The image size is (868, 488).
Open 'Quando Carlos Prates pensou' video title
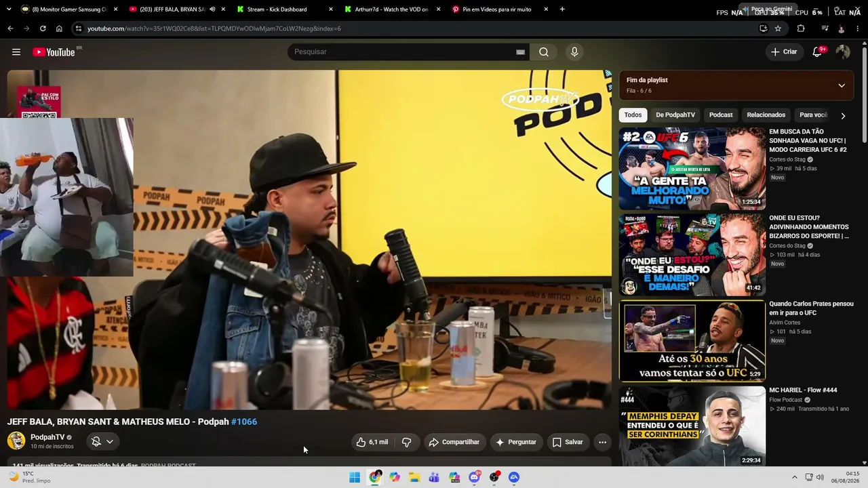[811, 308]
